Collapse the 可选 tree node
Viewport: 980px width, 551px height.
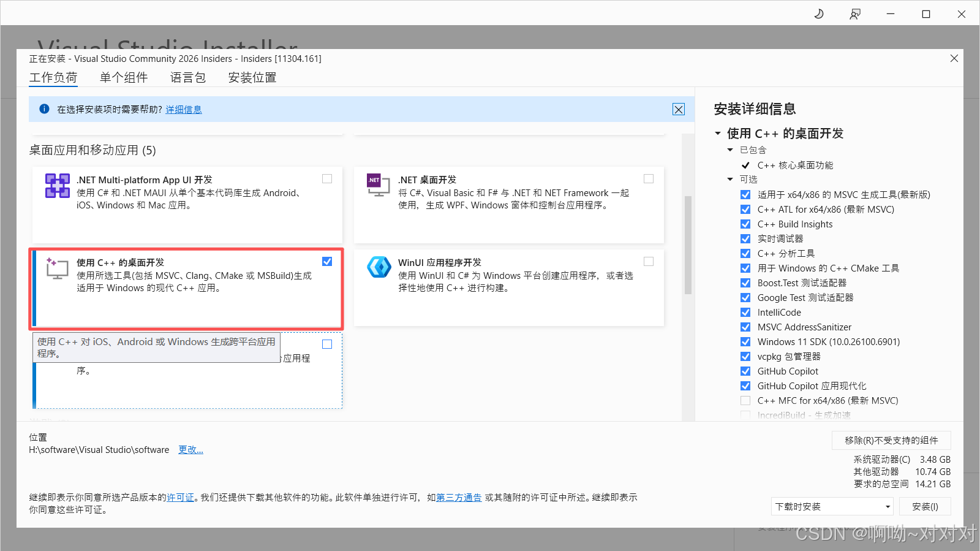[730, 180]
